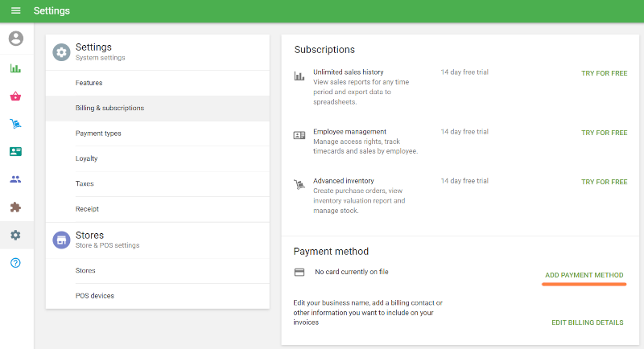644x349 pixels.
Task: Select the Settings gear in sidebar
Action: point(16,235)
